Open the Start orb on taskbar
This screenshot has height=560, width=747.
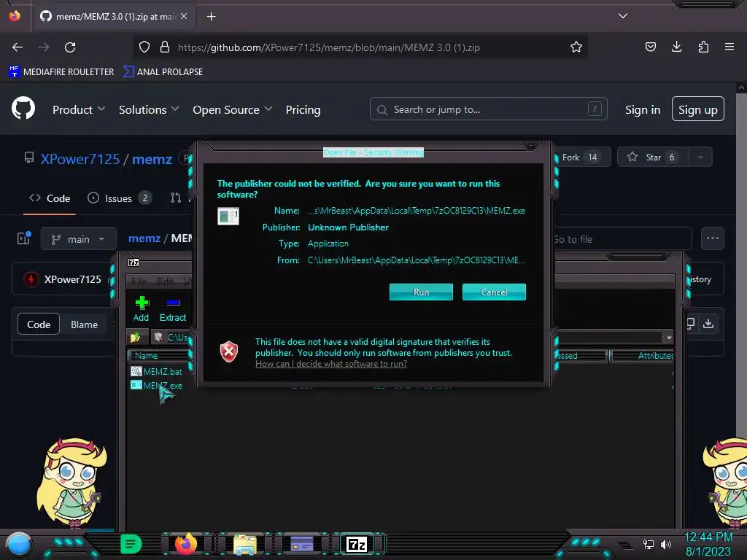point(18,545)
